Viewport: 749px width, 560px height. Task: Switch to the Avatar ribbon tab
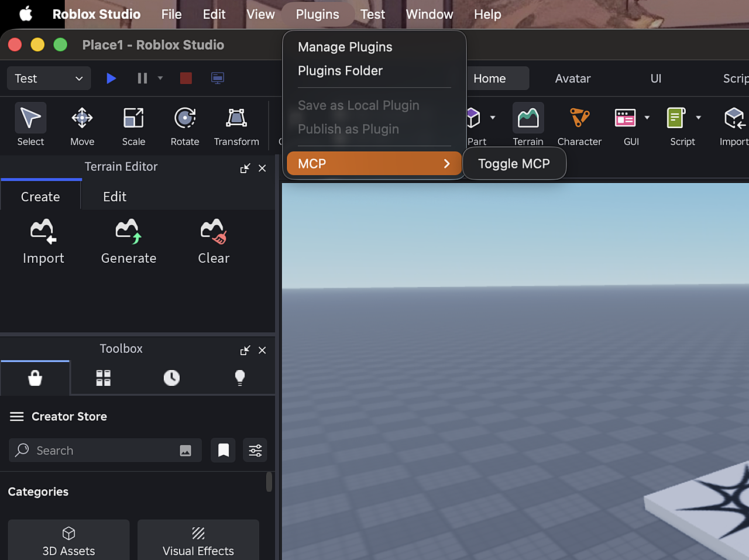click(573, 78)
